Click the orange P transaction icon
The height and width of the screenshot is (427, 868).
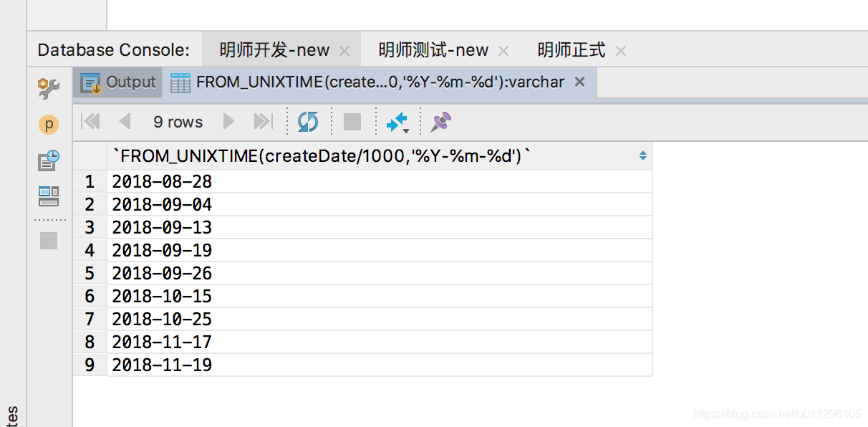point(49,125)
